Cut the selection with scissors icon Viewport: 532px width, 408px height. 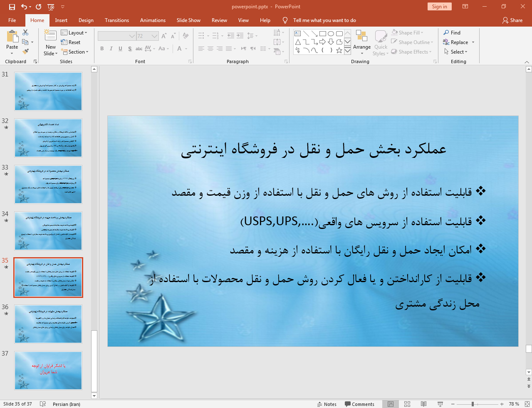[x=25, y=32]
